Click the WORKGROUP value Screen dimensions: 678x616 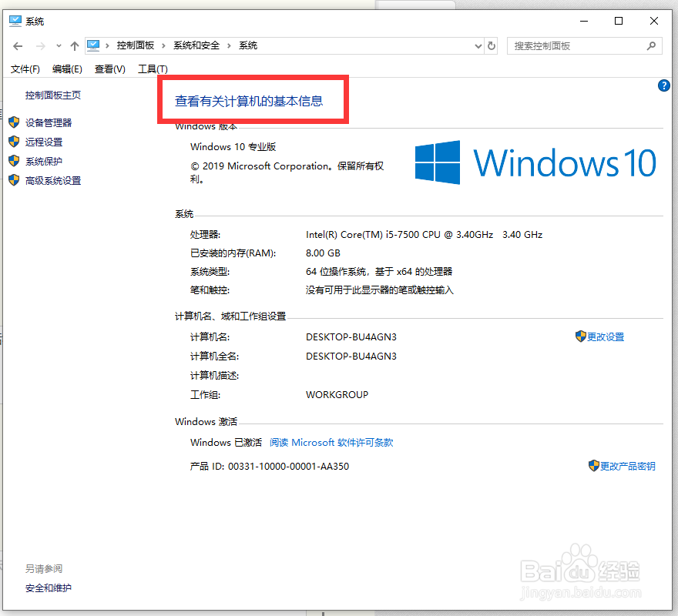click(337, 395)
